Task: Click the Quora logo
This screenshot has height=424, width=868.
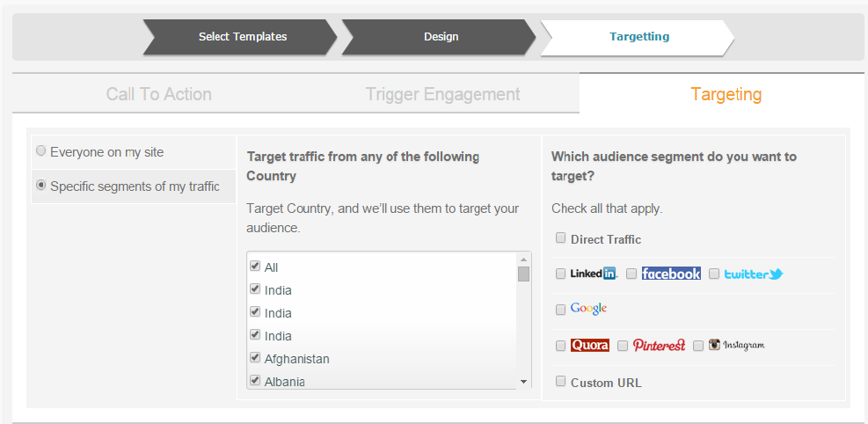Action: 590,346
